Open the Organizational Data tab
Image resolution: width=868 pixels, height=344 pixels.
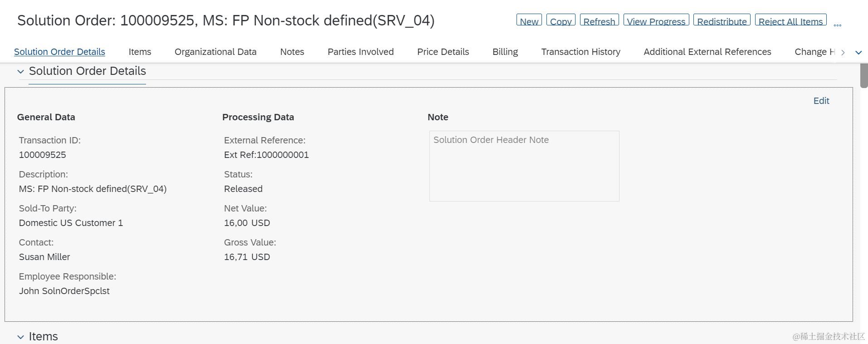pyautogui.click(x=215, y=52)
